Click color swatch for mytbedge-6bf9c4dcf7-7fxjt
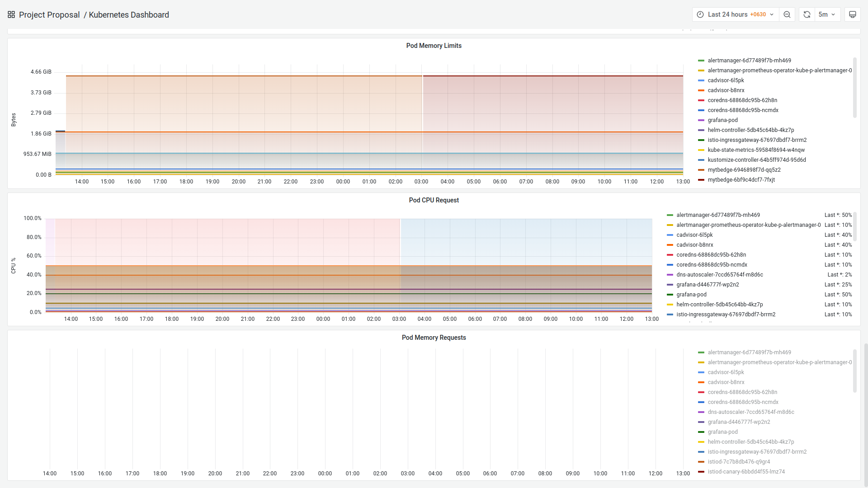868x488 pixels. pos(701,180)
